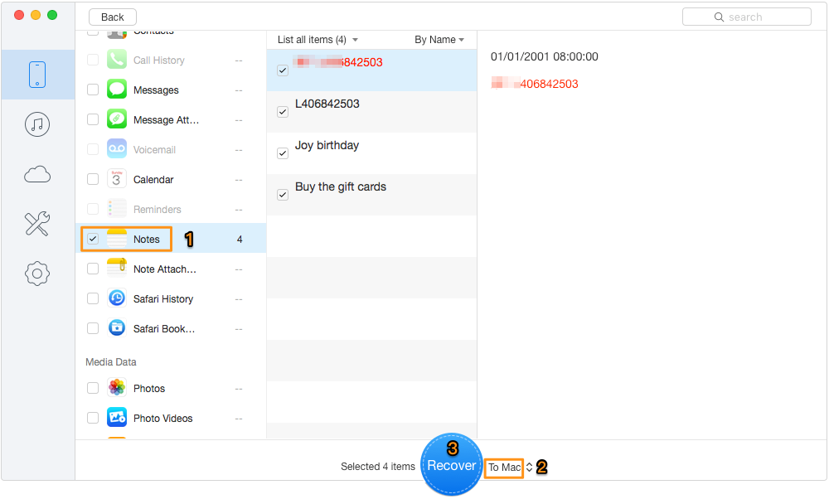The image size is (829, 504).
Task: Open the tools (wrench and screwdriver) section
Action: (37, 224)
